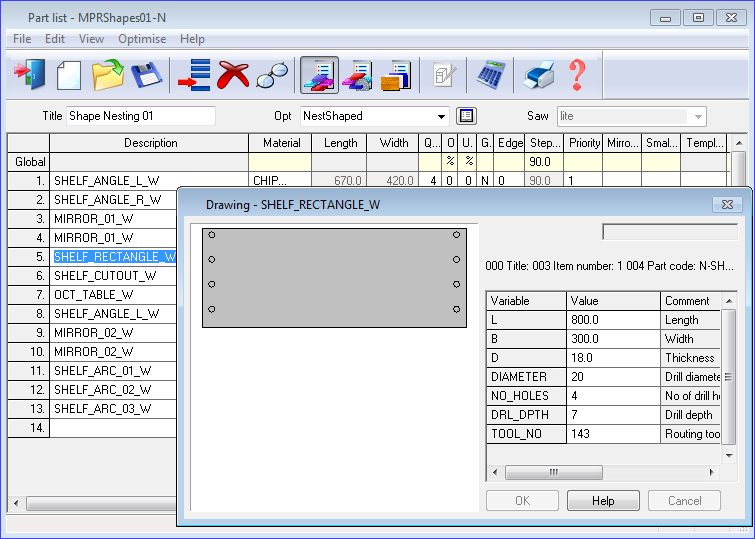
Task: Click the Material column header
Action: point(281,143)
